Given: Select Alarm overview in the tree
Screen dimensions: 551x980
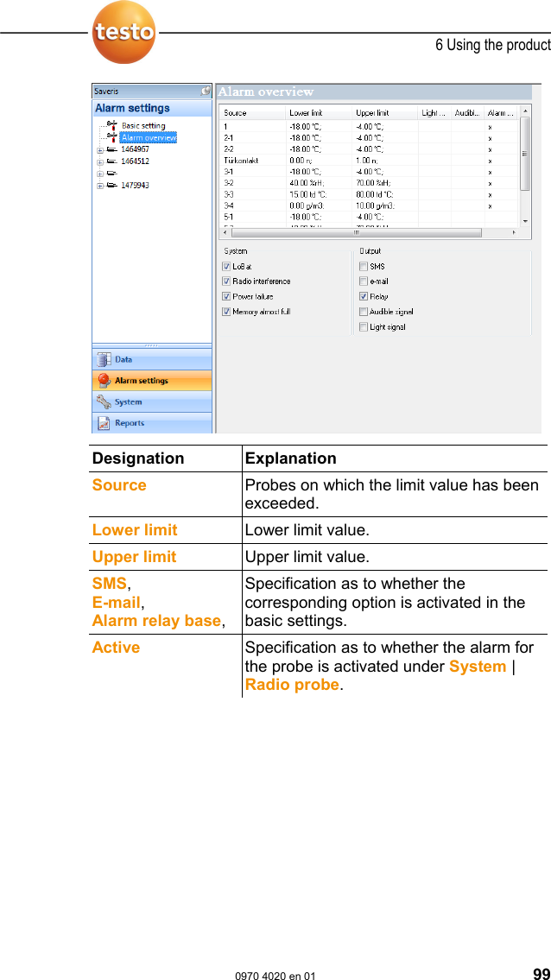Looking at the screenshot, I should point(149,137).
